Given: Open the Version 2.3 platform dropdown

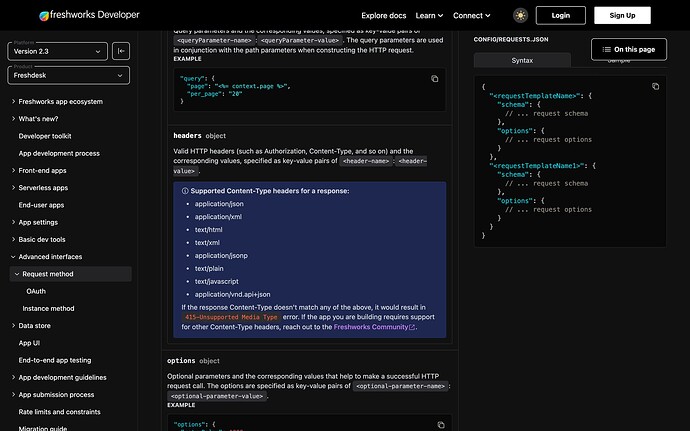Looking at the screenshot, I should click(x=55, y=51).
